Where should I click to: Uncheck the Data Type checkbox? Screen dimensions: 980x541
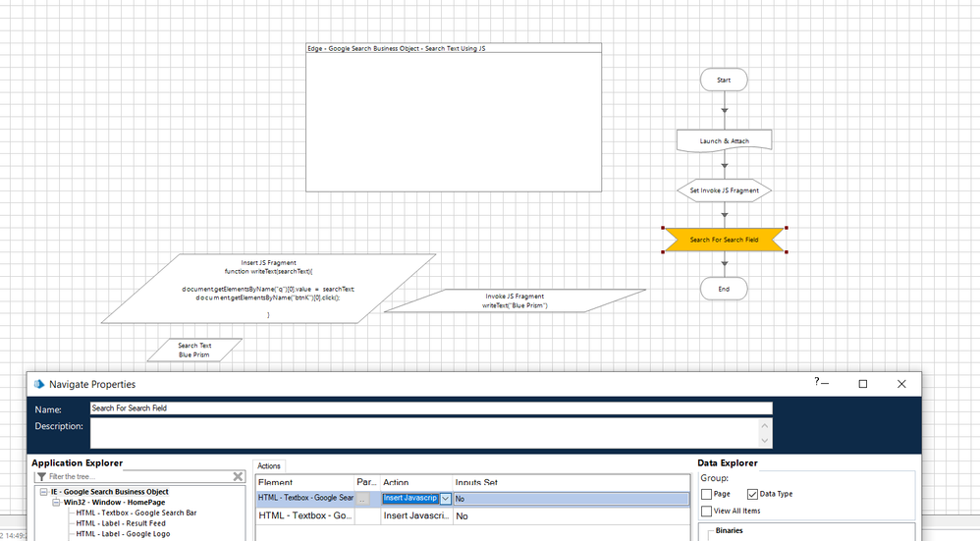[x=753, y=494]
